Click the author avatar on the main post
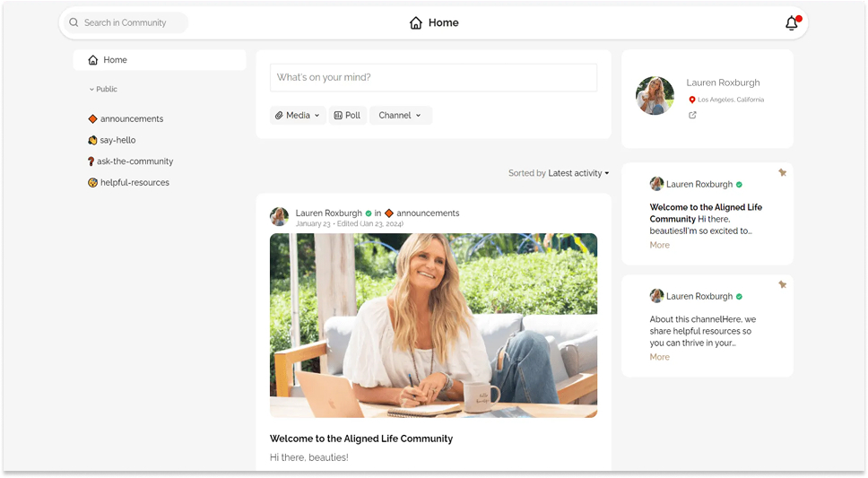Viewport: 868px width, 478px height. (280, 216)
